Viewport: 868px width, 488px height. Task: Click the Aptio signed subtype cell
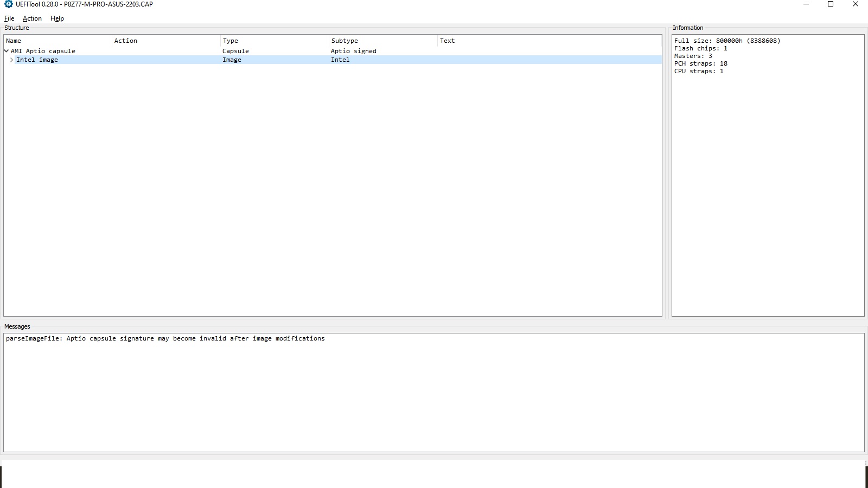coord(354,51)
